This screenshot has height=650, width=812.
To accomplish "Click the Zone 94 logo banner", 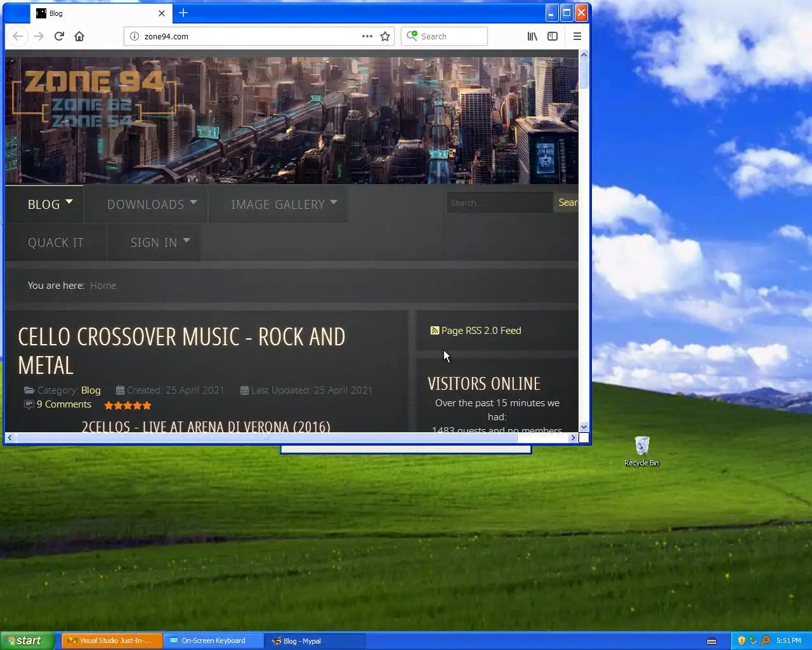I will pyautogui.click(x=94, y=98).
